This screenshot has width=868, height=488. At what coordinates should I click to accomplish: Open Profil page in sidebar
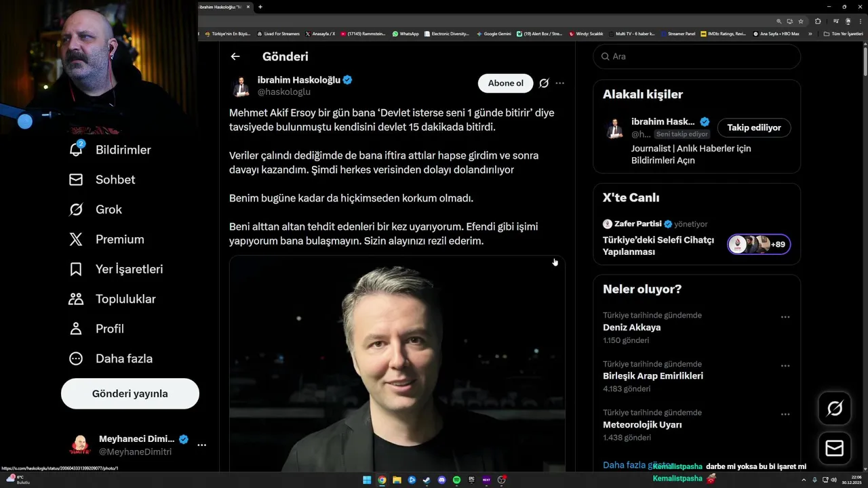pos(96,329)
